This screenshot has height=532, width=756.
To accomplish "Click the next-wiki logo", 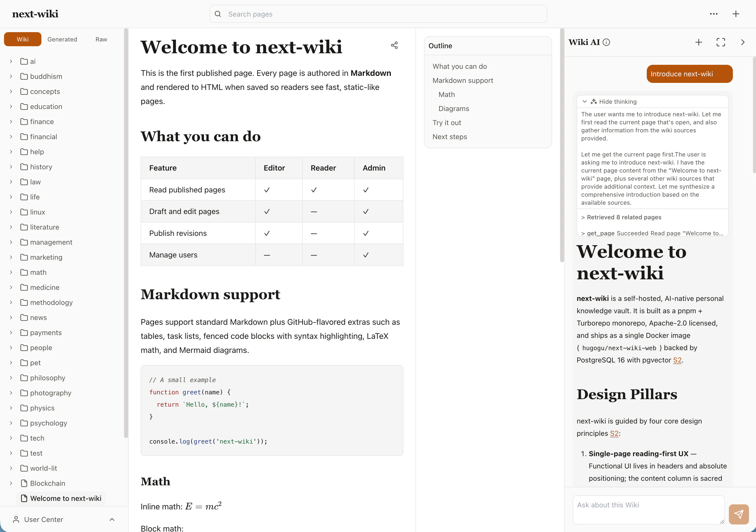I will 35,14.
